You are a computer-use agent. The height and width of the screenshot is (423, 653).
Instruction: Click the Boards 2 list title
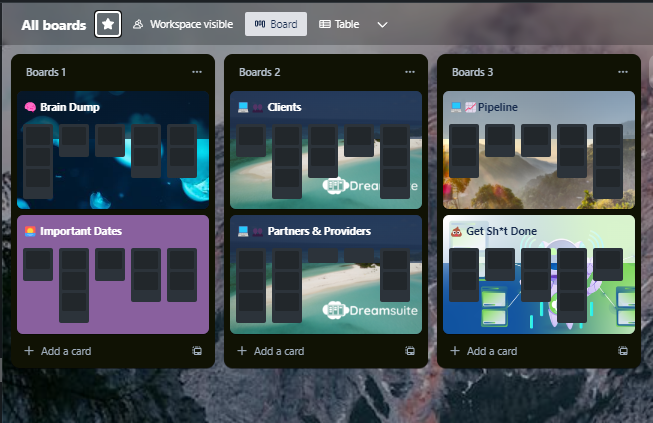[259, 72]
